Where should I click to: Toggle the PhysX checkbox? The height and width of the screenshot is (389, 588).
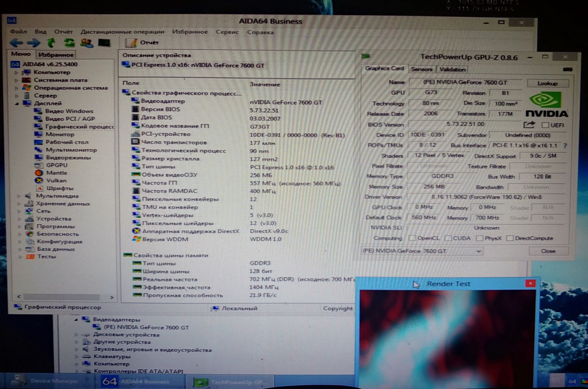click(480, 238)
